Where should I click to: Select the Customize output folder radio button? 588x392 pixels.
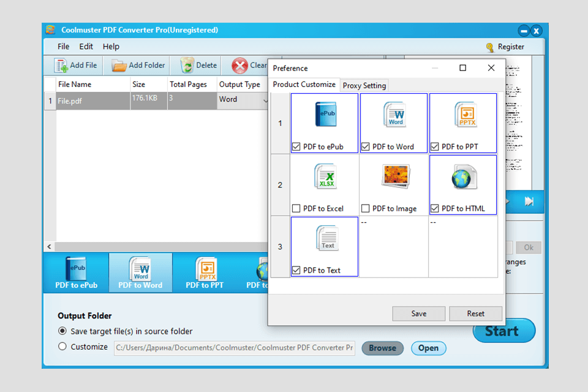click(x=62, y=346)
